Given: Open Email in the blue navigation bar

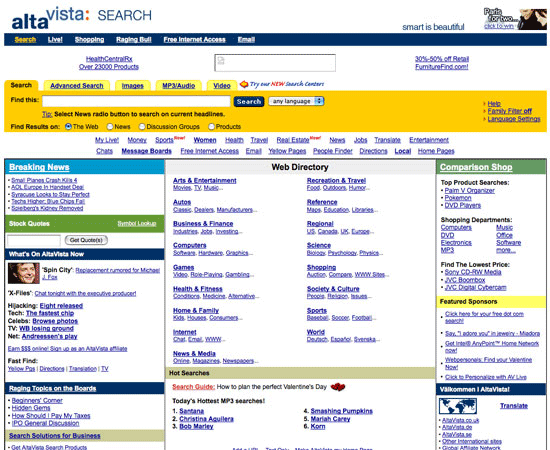Looking at the screenshot, I should click(x=246, y=40).
